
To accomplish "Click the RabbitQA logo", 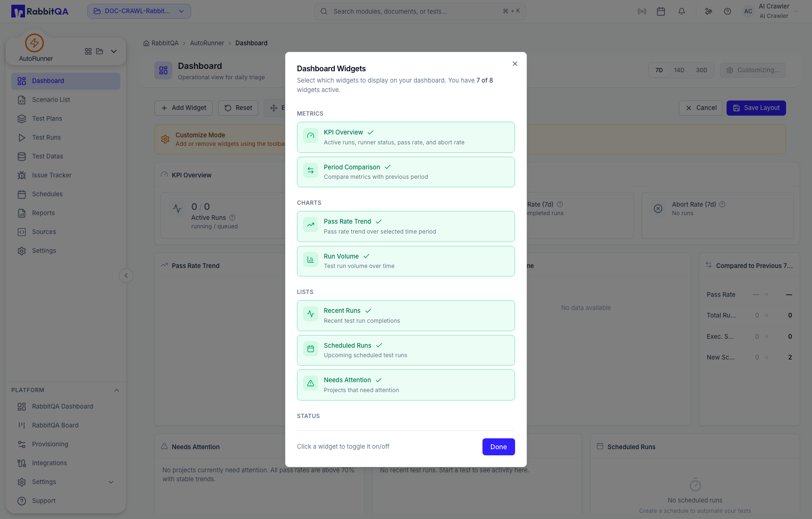I will (40, 11).
